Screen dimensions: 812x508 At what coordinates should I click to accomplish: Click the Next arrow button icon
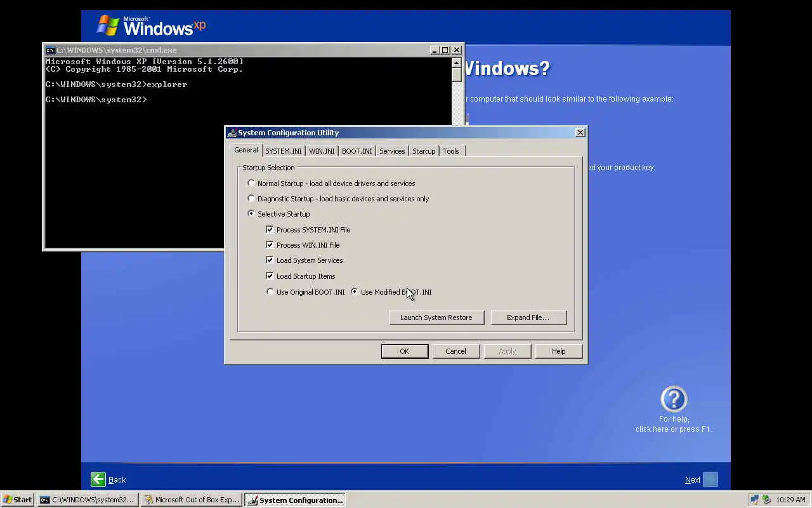(710, 479)
